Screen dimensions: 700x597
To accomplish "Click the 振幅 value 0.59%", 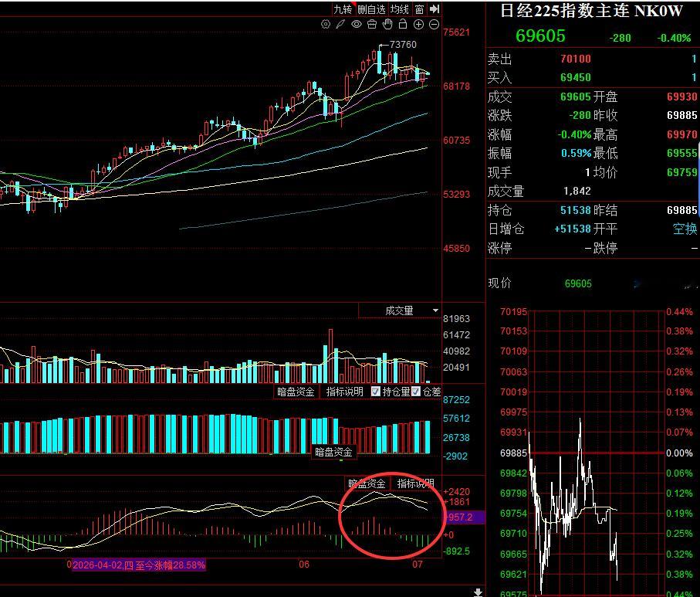I will click(x=576, y=153).
